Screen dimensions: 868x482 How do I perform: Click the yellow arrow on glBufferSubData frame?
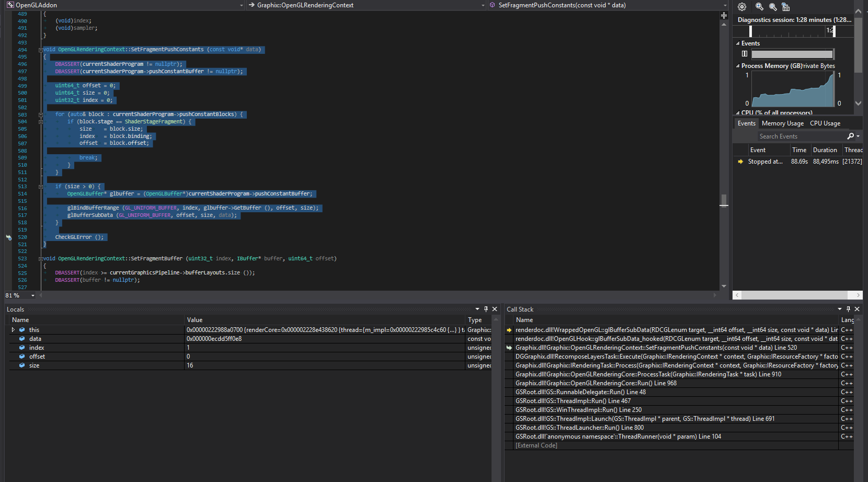508,329
